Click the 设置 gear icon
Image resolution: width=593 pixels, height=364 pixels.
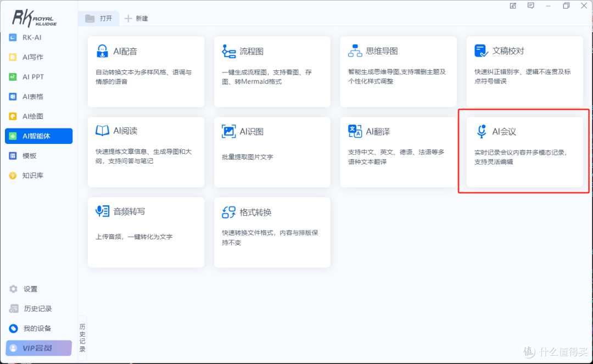(13, 289)
